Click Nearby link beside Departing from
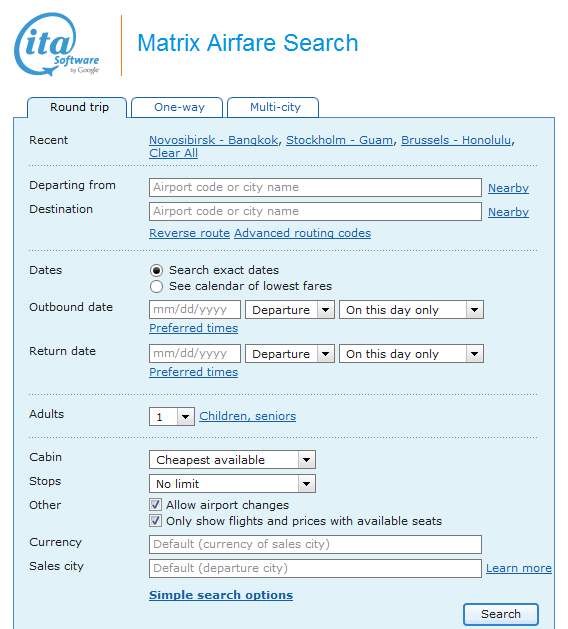This screenshot has height=629, width=568. 508,188
